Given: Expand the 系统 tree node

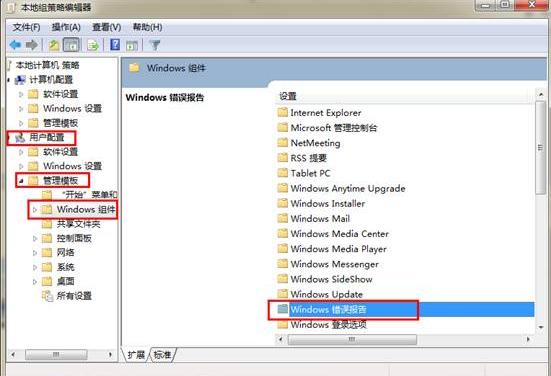Looking at the screenshot, I should click(x=35, y=267).
